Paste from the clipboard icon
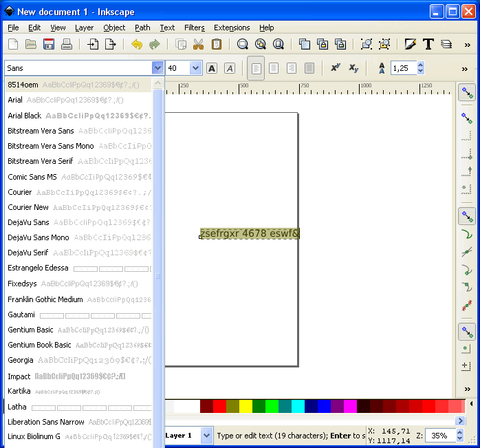The image size is (480, 448). click(x=217, y=45)
